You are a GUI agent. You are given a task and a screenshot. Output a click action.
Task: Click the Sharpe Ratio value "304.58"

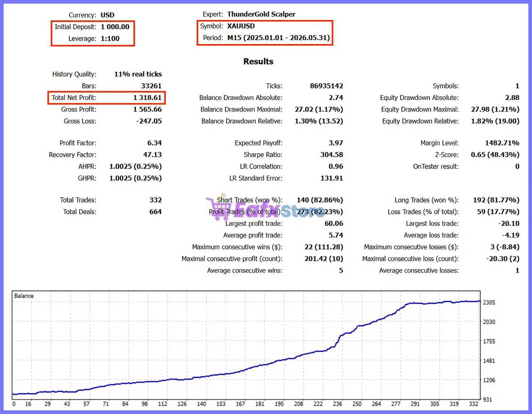point(332,155)
